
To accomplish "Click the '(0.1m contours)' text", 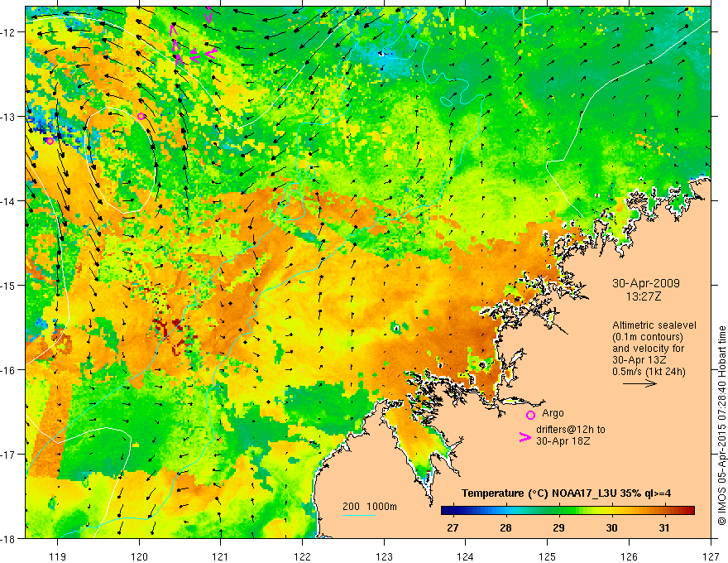I will tap(647, 337).
